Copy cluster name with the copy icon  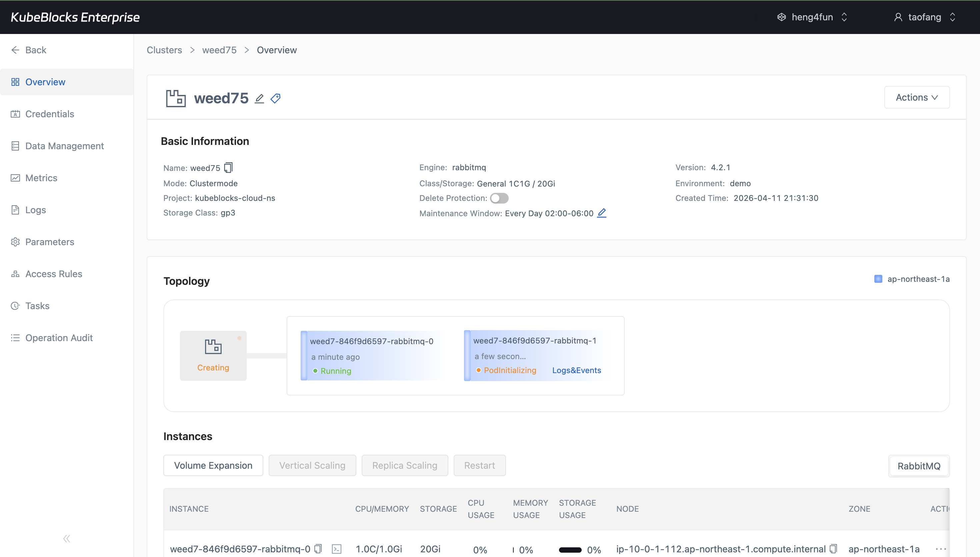click(228, 168)
